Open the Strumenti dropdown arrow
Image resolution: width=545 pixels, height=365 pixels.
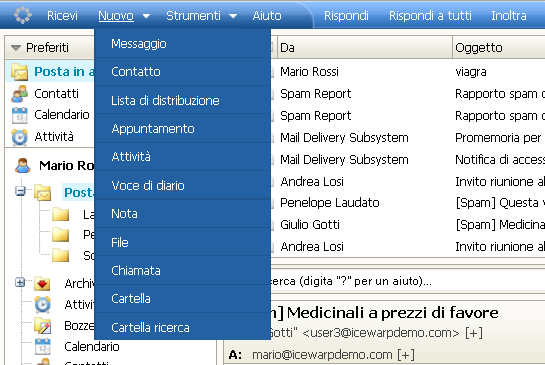pyautogui.click(x=233, y=16)
